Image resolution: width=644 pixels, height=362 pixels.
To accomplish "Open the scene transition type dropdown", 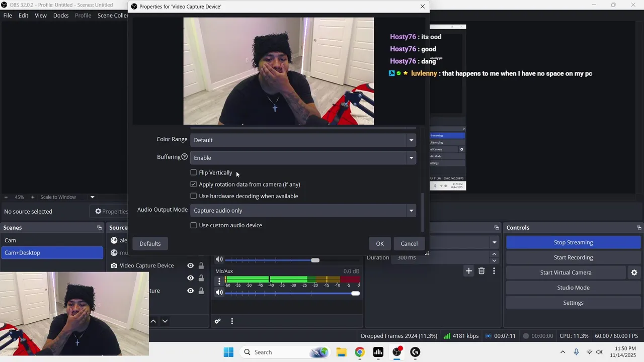I will [x=494, y=242].
